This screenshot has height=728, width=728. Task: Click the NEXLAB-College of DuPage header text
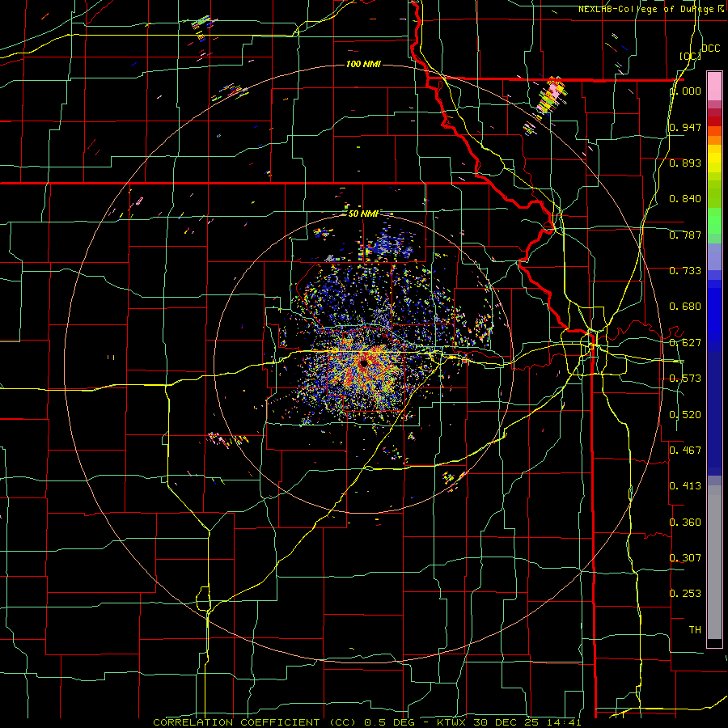point(650,9)
